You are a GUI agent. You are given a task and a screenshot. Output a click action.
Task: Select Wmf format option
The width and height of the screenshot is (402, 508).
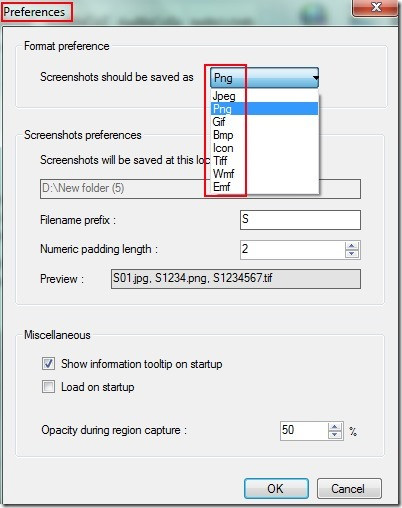[264, 174]
